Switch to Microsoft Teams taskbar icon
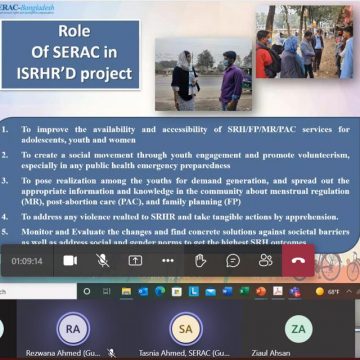360x360 pixels. [x=295, y=292]
